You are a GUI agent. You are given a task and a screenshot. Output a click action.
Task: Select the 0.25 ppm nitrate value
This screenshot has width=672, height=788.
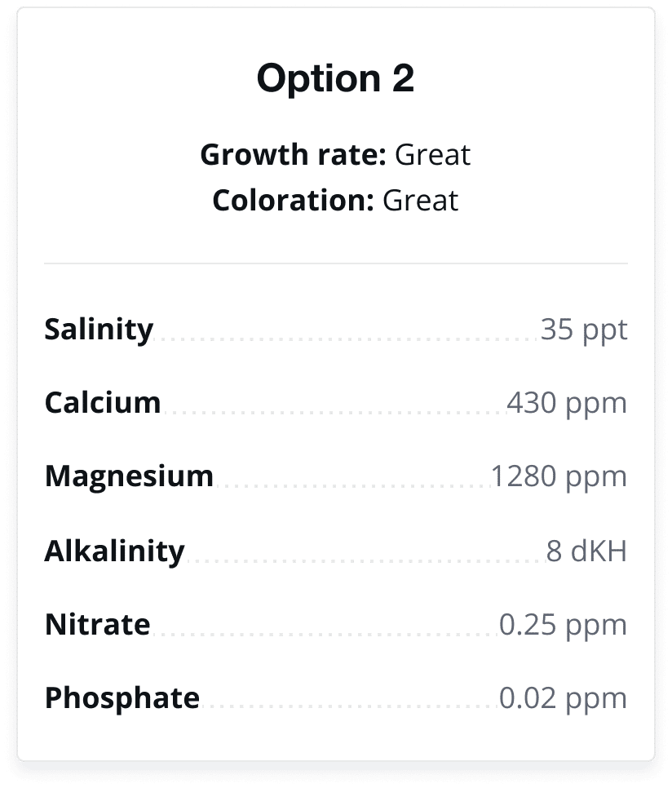(563, 624)
